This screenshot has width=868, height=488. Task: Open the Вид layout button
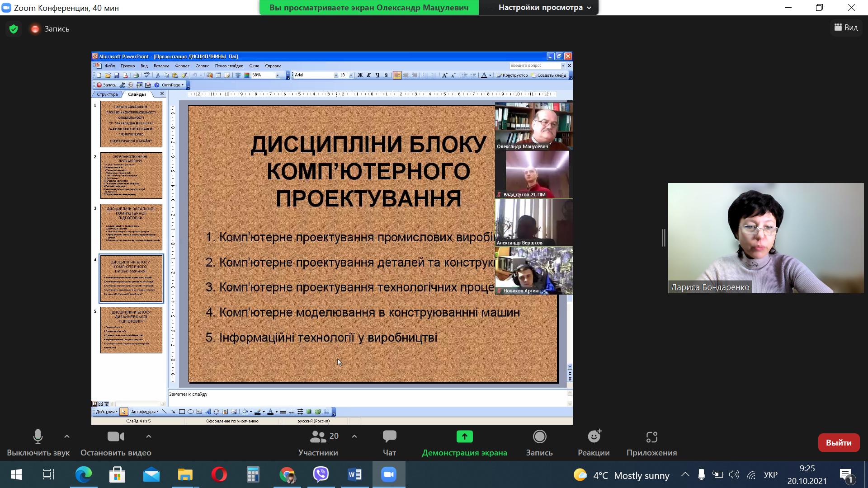846,28
